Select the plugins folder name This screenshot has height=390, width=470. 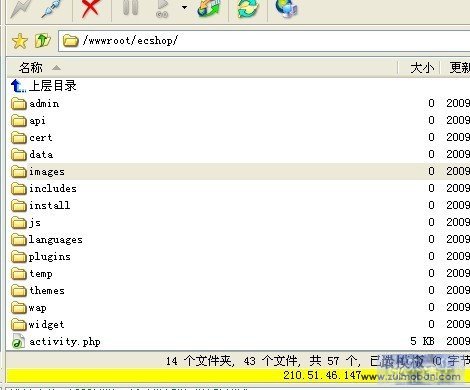pos(49,257)
